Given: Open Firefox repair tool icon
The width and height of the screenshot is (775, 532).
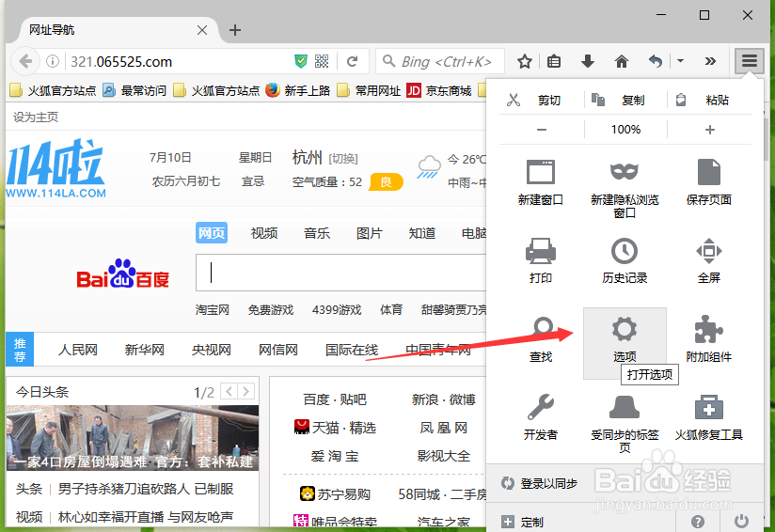Looking at the screenshot, I should [708, 407].
